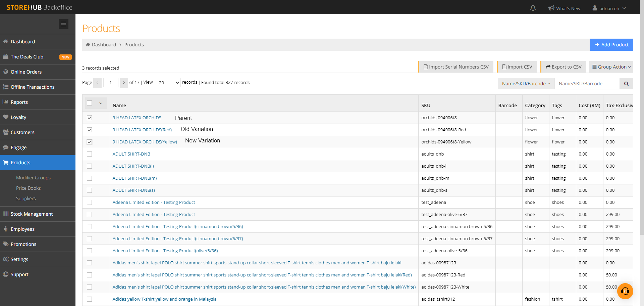Uncheck the 9 HEAD LATEX ORCHIDS(Red) row
Viewport: 644px width, 306px height.
point(90,130)
